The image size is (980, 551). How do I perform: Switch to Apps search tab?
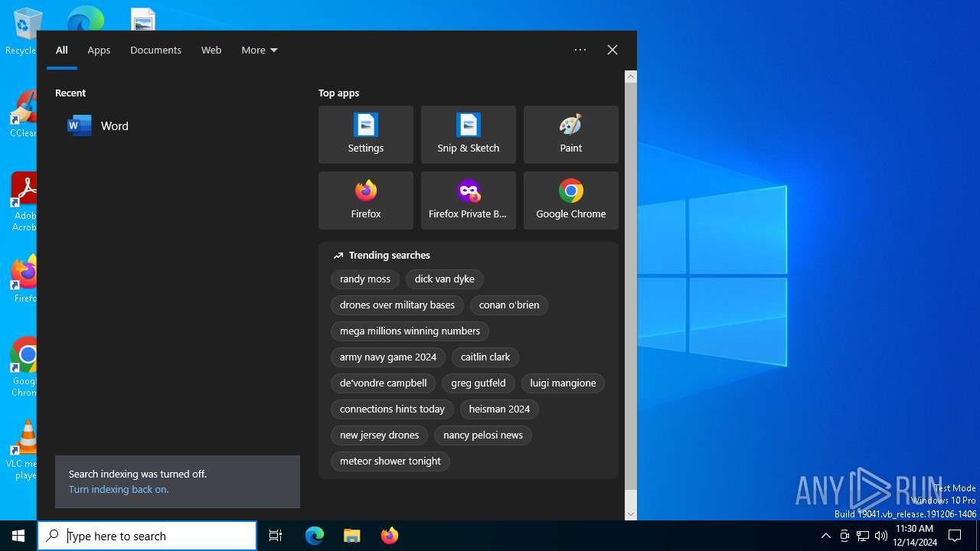[99, 50]
